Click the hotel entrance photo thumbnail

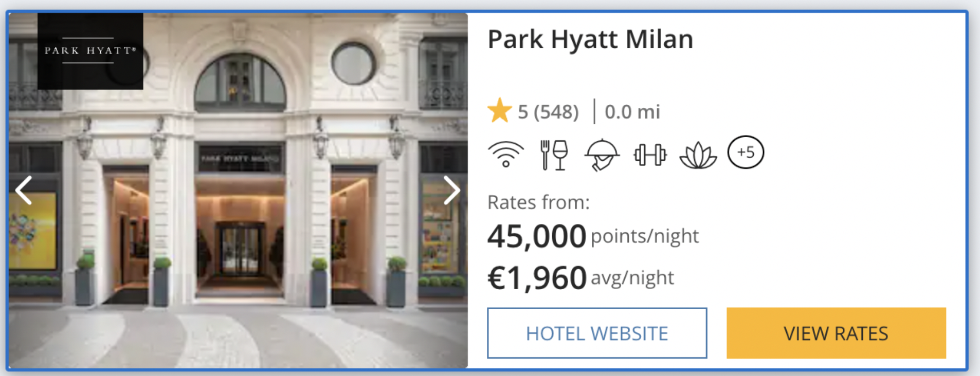coord(238,190)
